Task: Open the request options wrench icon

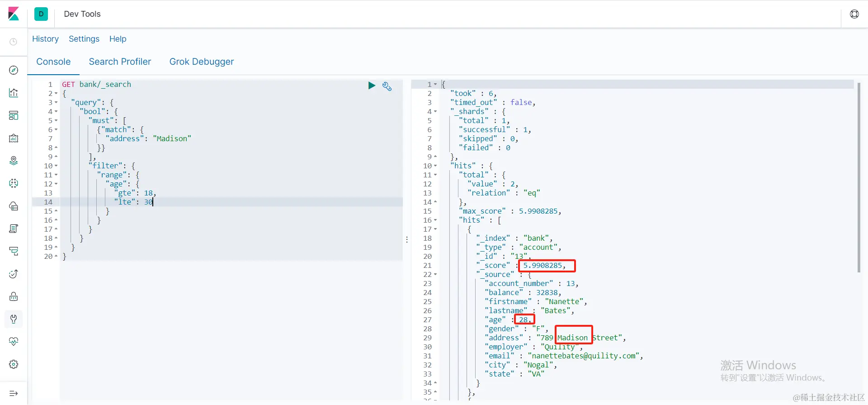Action: (x=387, y=86)
